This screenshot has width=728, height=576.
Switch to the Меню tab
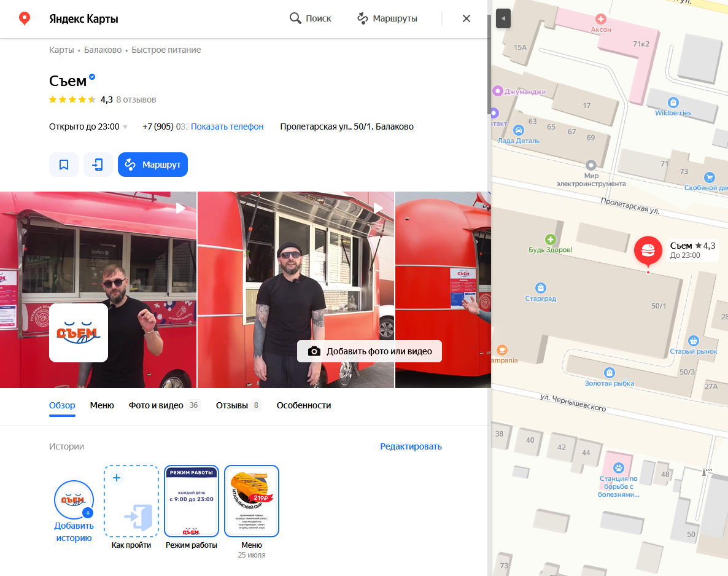tap(102, 405)
